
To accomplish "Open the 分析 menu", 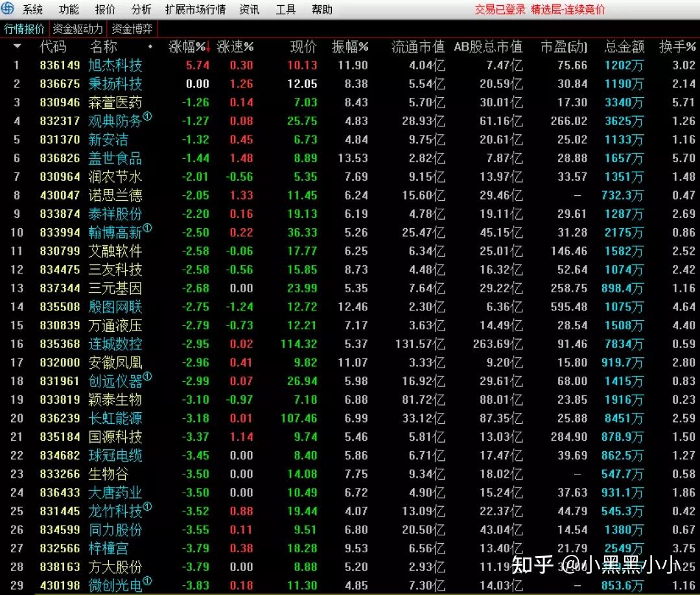I will 141,9.
